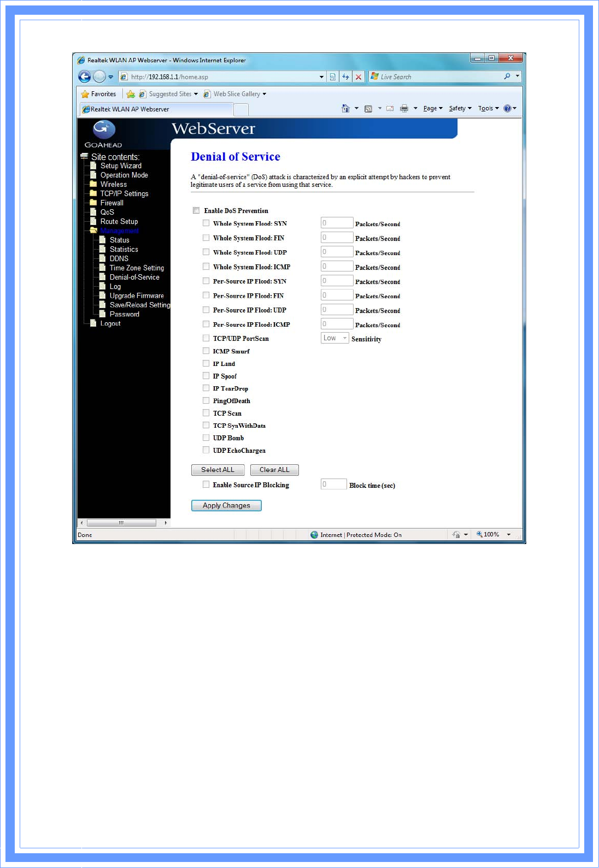
Task: Open the Setup Wizard link
Action: (x=121, y=166)
